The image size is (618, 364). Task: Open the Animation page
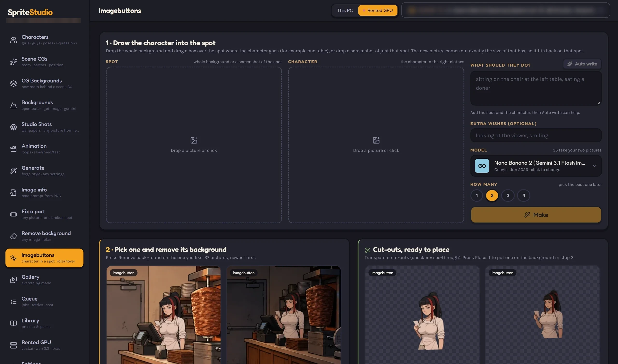pos(44,149)
